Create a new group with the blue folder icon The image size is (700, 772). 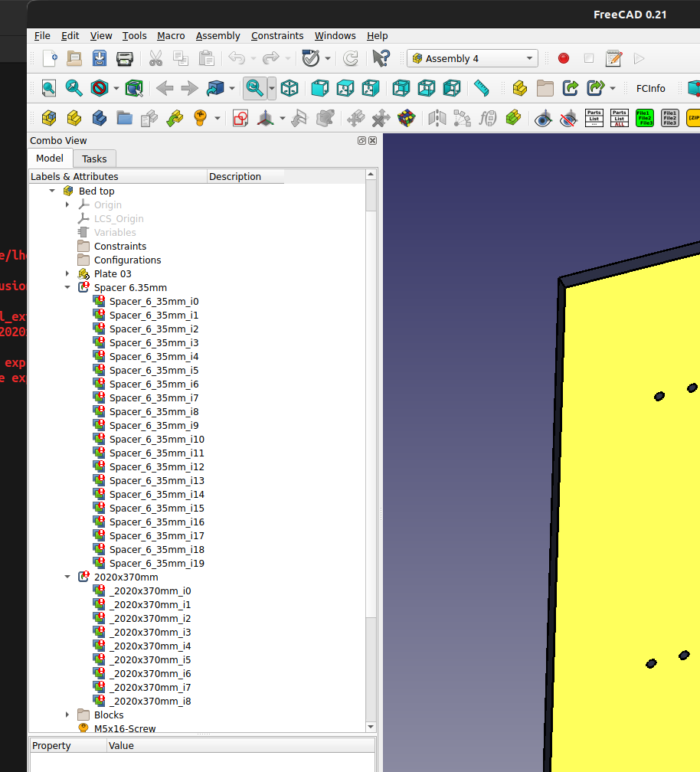pyautogui.click(x=124, y=118)
